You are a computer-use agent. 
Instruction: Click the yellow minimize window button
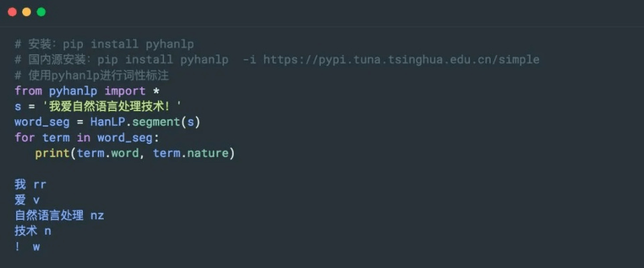(x=27, y=12)
